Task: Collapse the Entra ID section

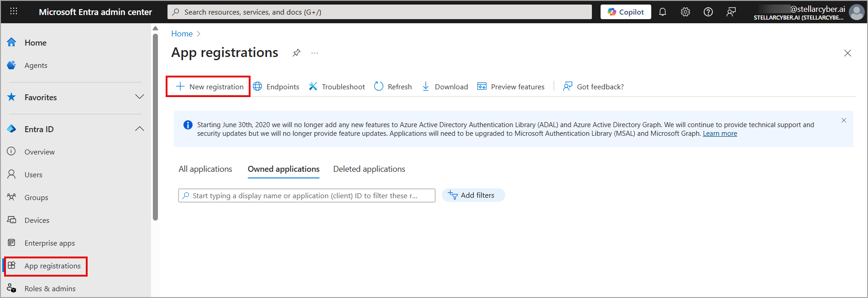Action: 140,129
